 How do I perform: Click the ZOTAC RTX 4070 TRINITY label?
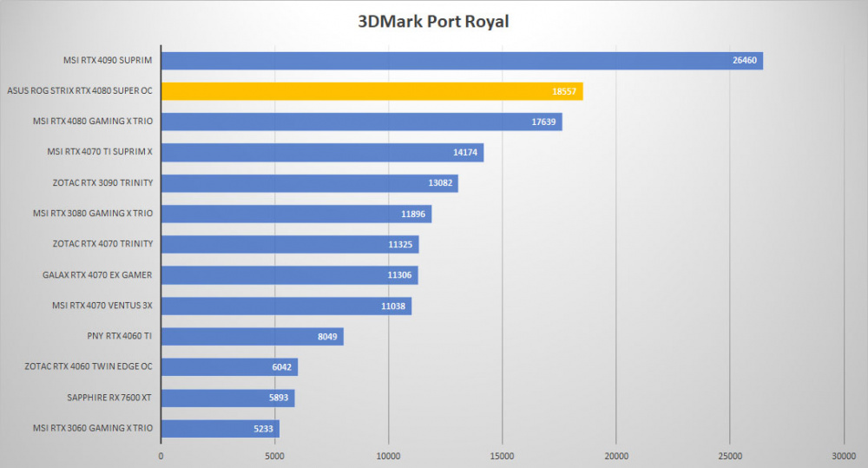point(103,243)
